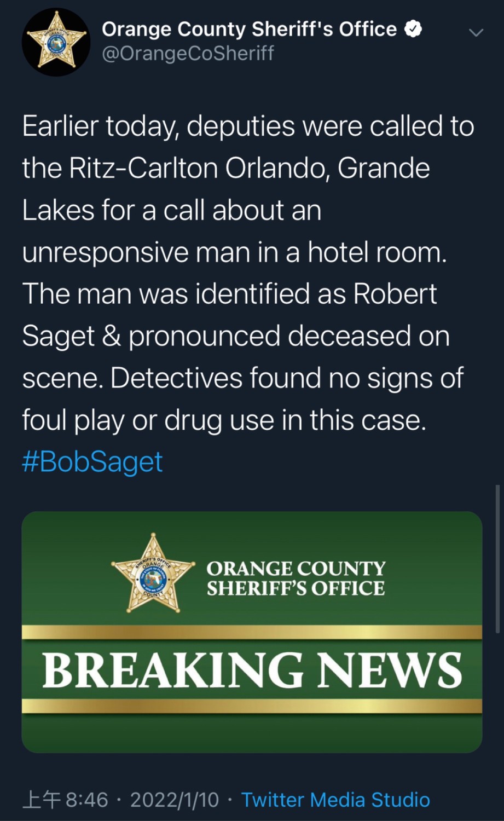Open the Twitter Media Studio source link
This screenshot has height=821, width=504.
[335, 800]
